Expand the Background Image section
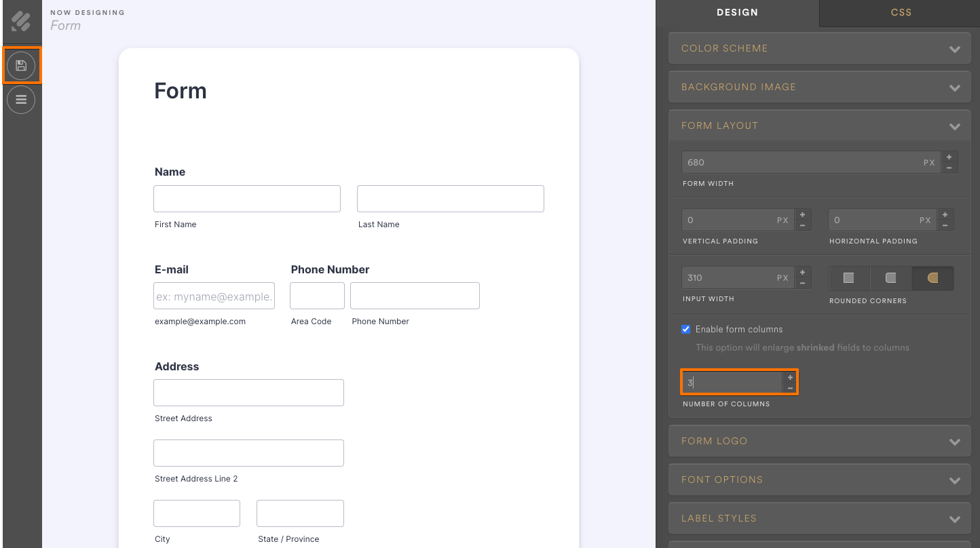Viewport: 980px width, 548px height. [819, 87]
